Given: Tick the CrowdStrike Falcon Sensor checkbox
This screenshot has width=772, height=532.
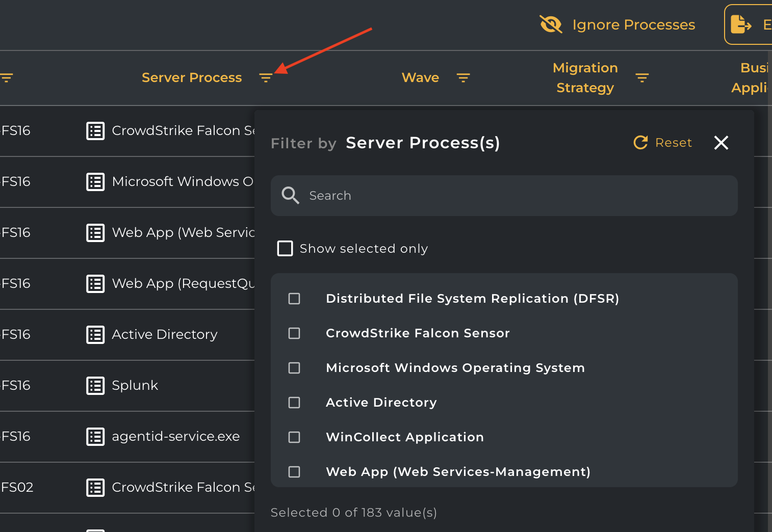Looking at the screenshot, I should (x=294, y=333).
